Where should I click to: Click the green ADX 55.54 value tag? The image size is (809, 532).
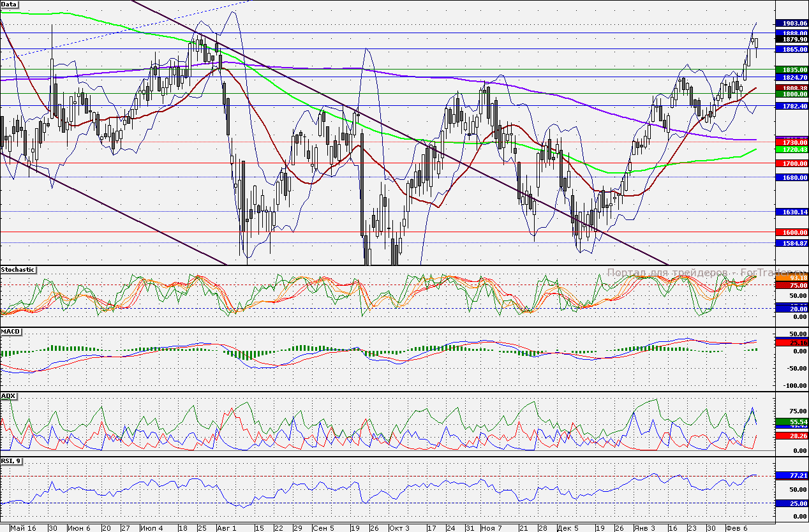[790, 422]
